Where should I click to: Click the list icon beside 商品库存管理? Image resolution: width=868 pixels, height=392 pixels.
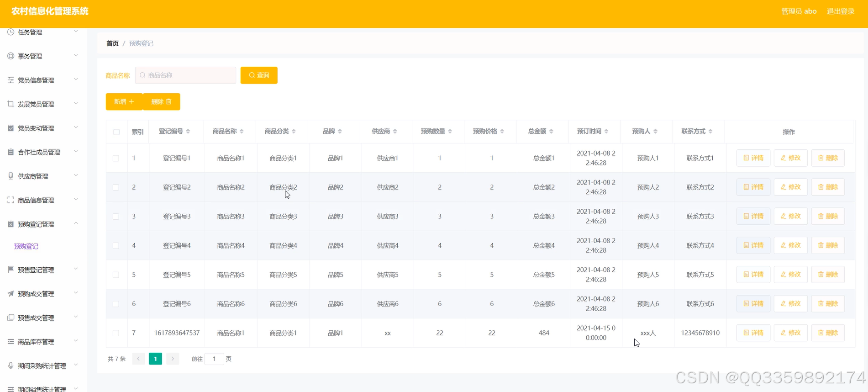tap(11, 341)
